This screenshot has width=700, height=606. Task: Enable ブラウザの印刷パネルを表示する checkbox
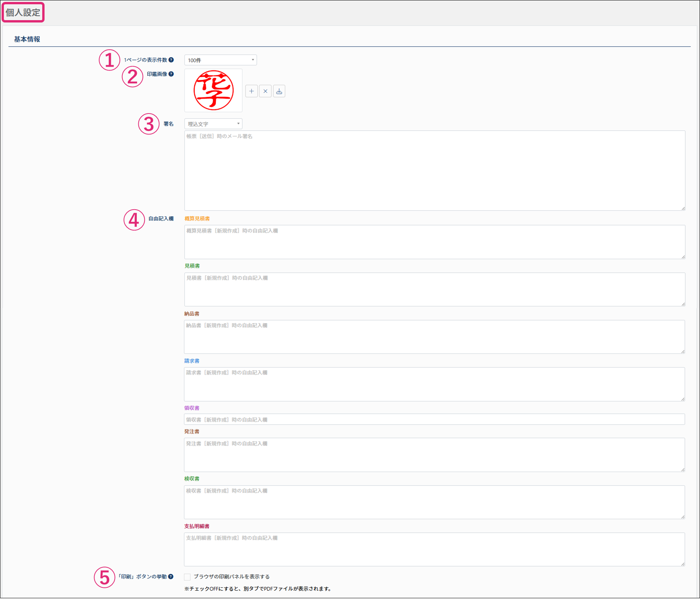pyautogui.click(x=187, y=577)
